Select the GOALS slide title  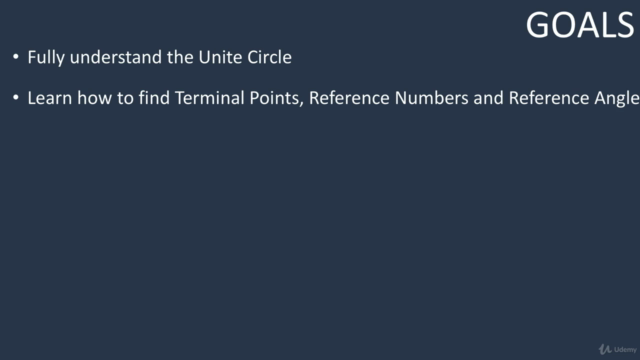tap(580, 25)
